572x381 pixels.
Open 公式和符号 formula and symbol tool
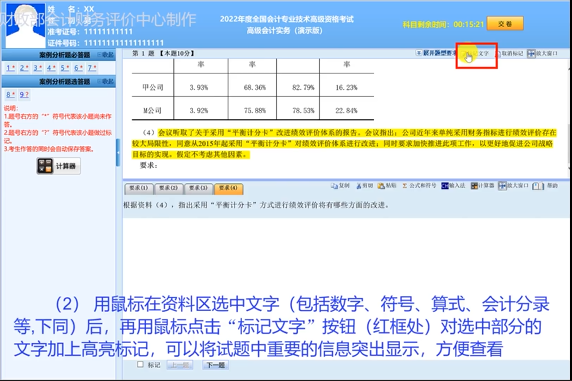[419, 186]
